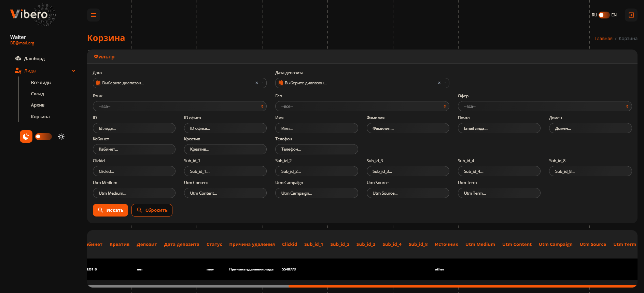This screenshot has width=644, height=293.
Task: Click the Walter user name
Action: 18,37
